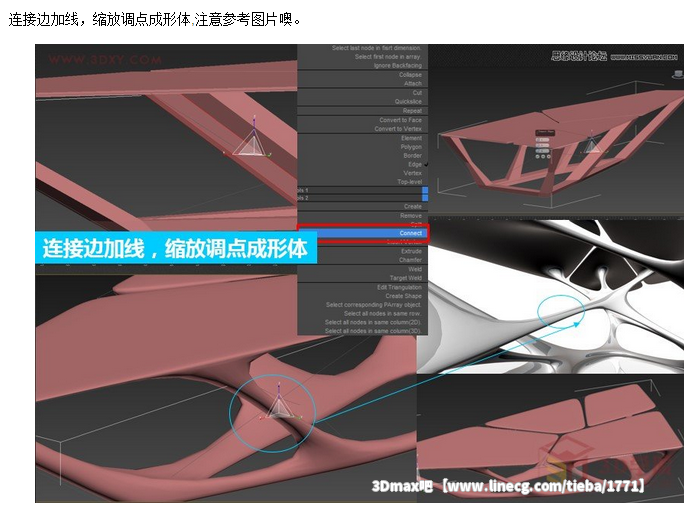This screenshot has width=684, height=505.
Task: Click the first value field in the caddy
Action: point(542,140)
